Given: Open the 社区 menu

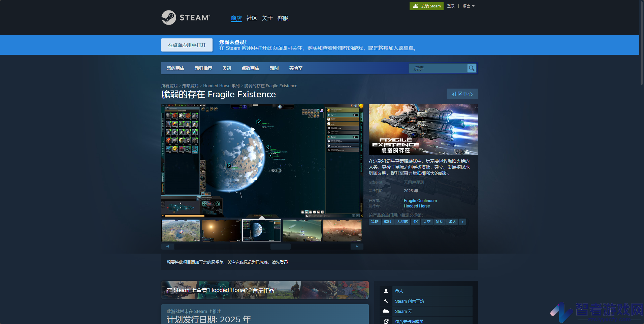Looking at the screenshot, I should tap(252, 18).
